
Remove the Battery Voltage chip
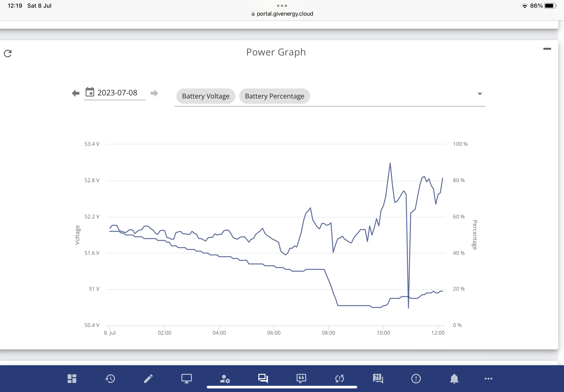(x=206, y=96)
